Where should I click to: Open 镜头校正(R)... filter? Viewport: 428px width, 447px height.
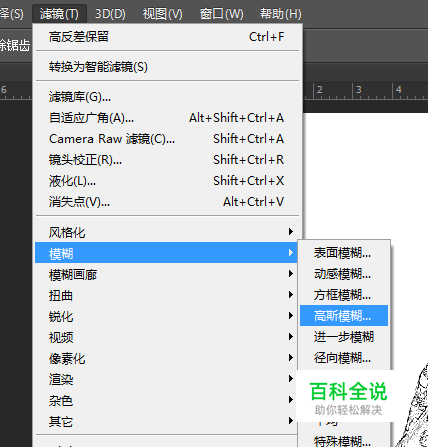(x=167, y=160)
